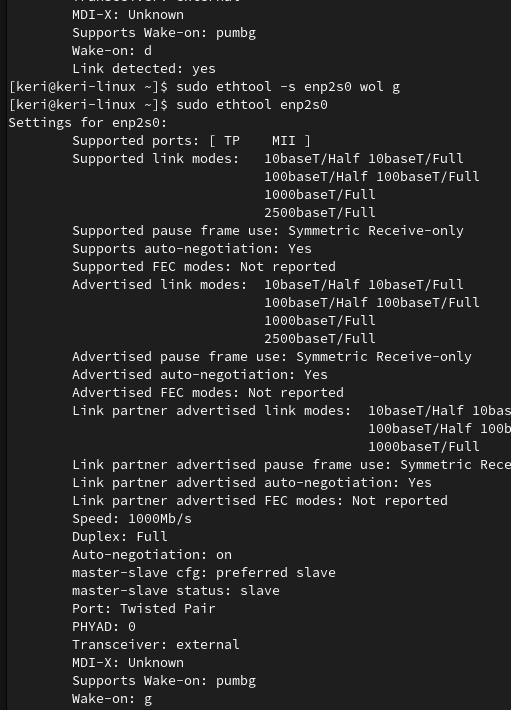Click the 'Wake-on: d' line near top
This screenshot has height=710, width=511.
pyautogui.click(x=112, y=51)
